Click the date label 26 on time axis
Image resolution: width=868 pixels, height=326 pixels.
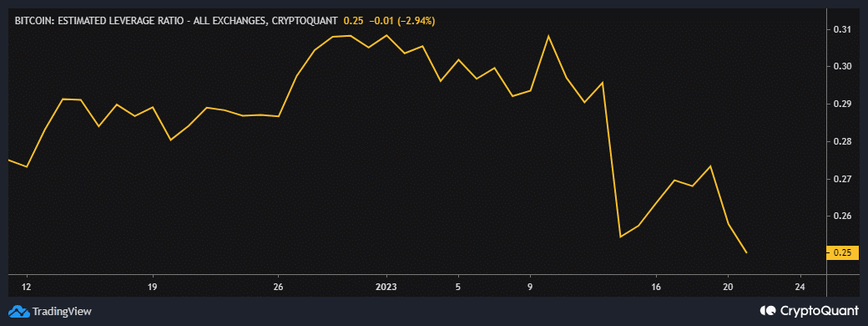[278, 287]
